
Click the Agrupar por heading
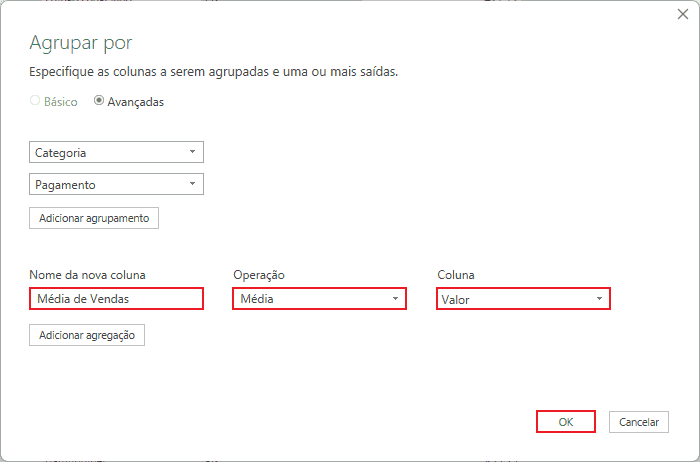tap(81, 43)
